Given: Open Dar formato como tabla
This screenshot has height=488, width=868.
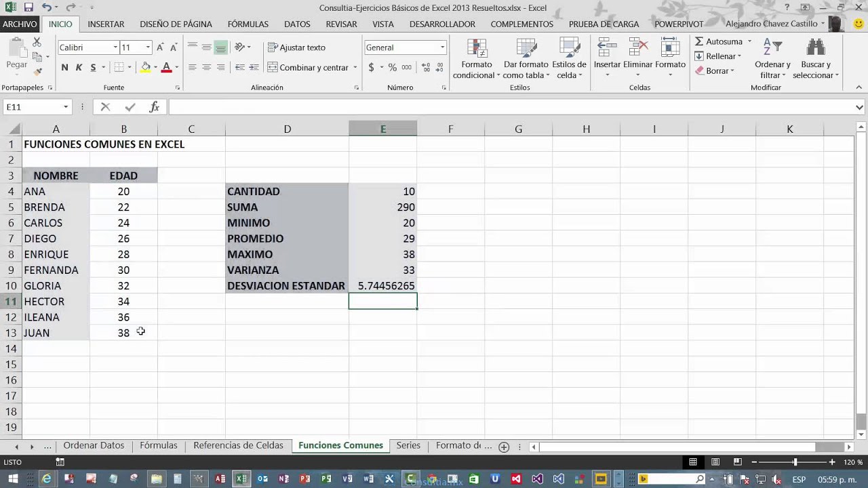Looking at the screenshot, I should tap(526, 58).
